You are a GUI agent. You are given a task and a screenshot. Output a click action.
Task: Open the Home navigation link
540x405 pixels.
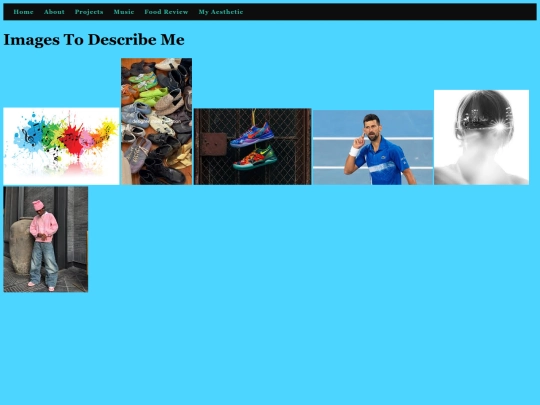pyautogui.click(x=23, y=12)
